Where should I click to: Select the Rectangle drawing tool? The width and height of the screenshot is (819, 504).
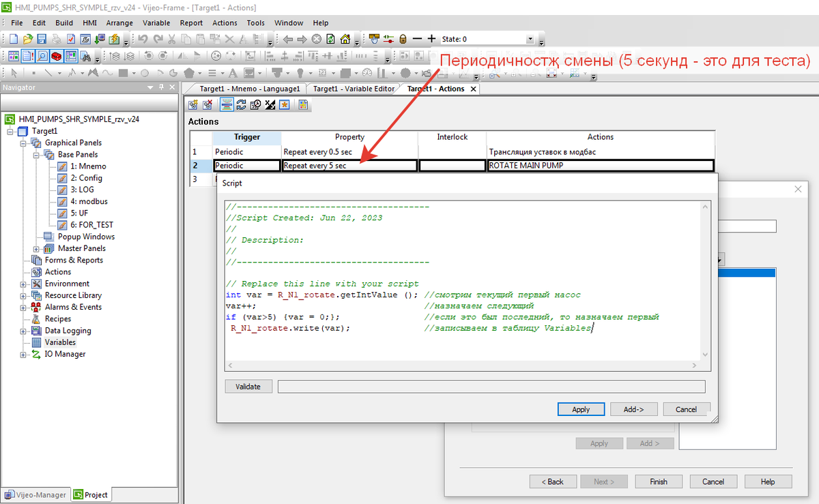(123, 73)
